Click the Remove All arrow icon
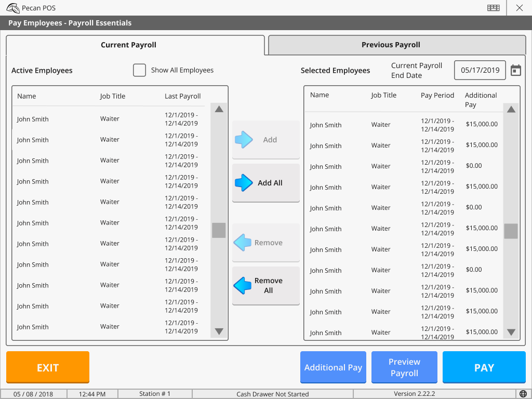This screenshot has width=532, height=399. [x=243, y=285]
